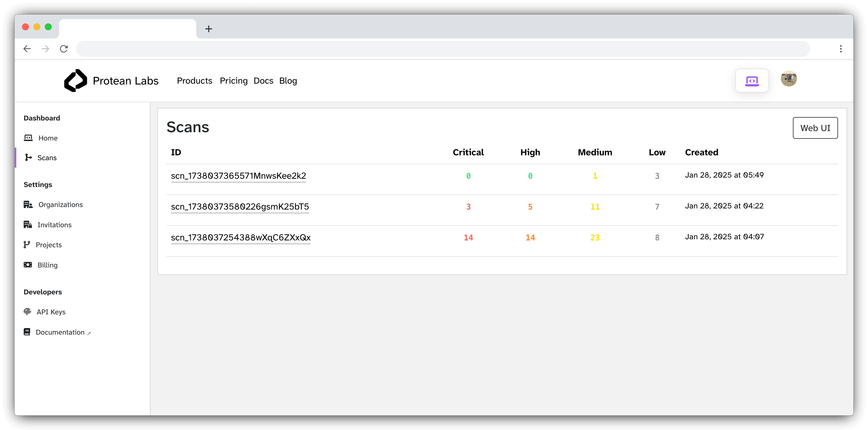This screenshot has width=868, height=430.
Task: Open the Products navigation menu
Action: click(x=194, y=81)
